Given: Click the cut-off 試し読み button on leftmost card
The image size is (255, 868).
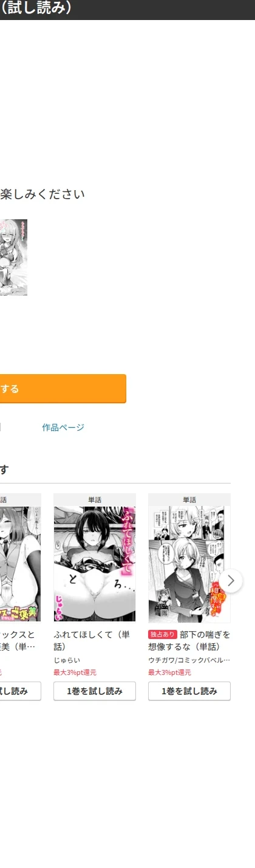Looking at the screenshot, I should [x=21, y=691].
